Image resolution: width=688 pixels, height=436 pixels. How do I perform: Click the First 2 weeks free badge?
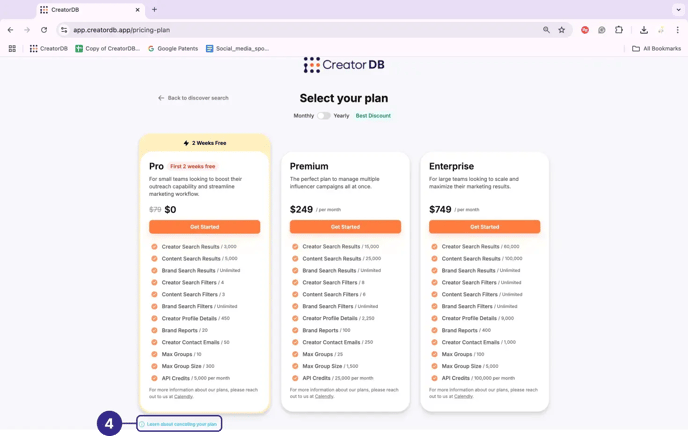click(193, 166)
